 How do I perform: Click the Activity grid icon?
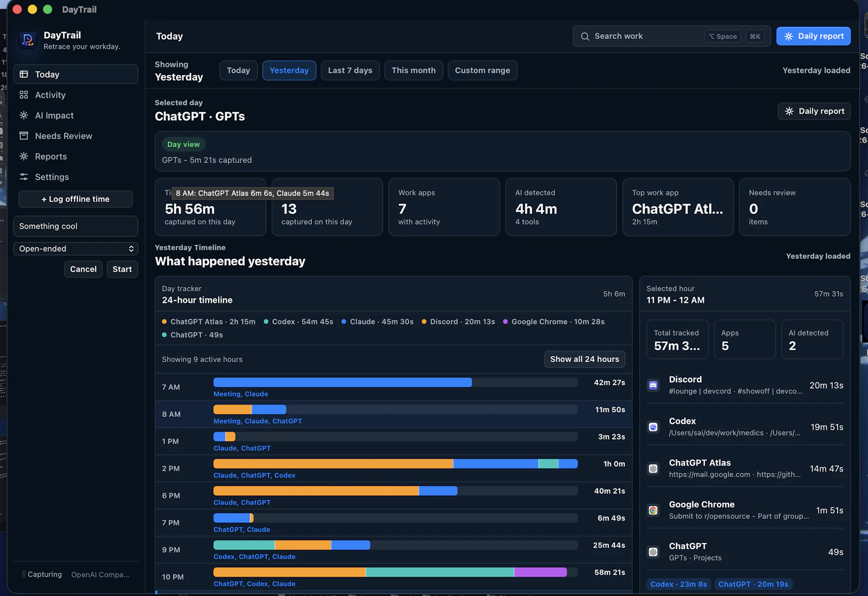click(x=24, y=95)
